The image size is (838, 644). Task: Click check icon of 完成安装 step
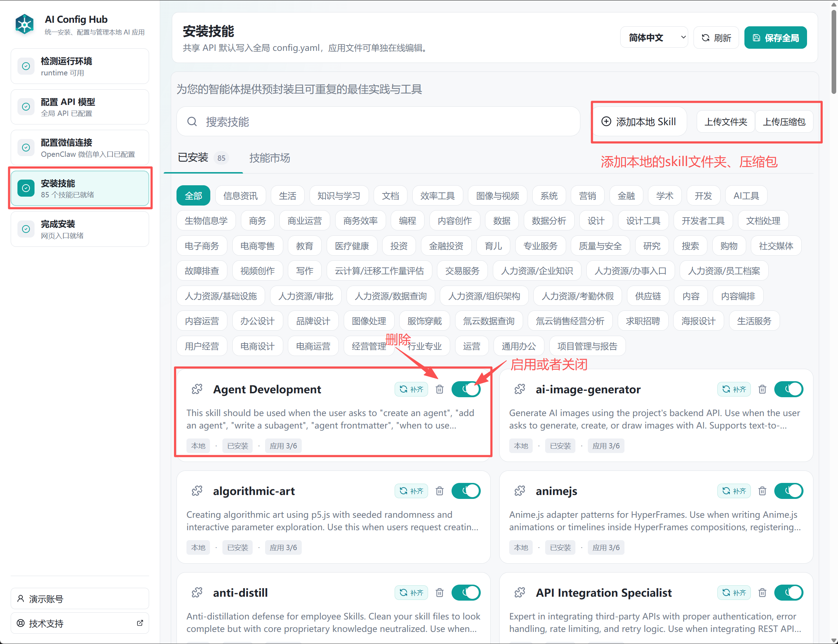[x=26, y=229]
